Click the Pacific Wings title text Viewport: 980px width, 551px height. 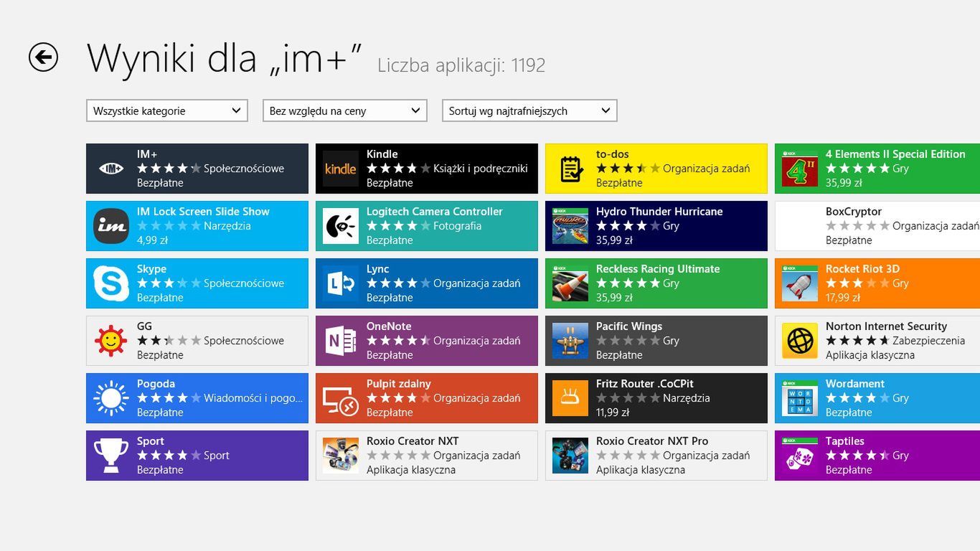coord(629,326)
